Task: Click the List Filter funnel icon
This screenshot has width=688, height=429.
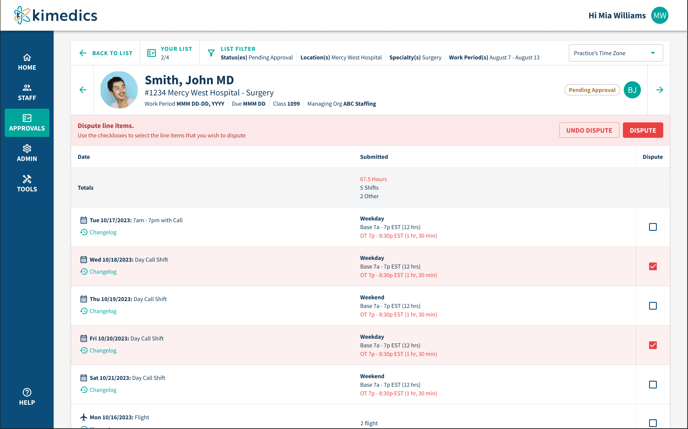Action: (x=211, y=53)
